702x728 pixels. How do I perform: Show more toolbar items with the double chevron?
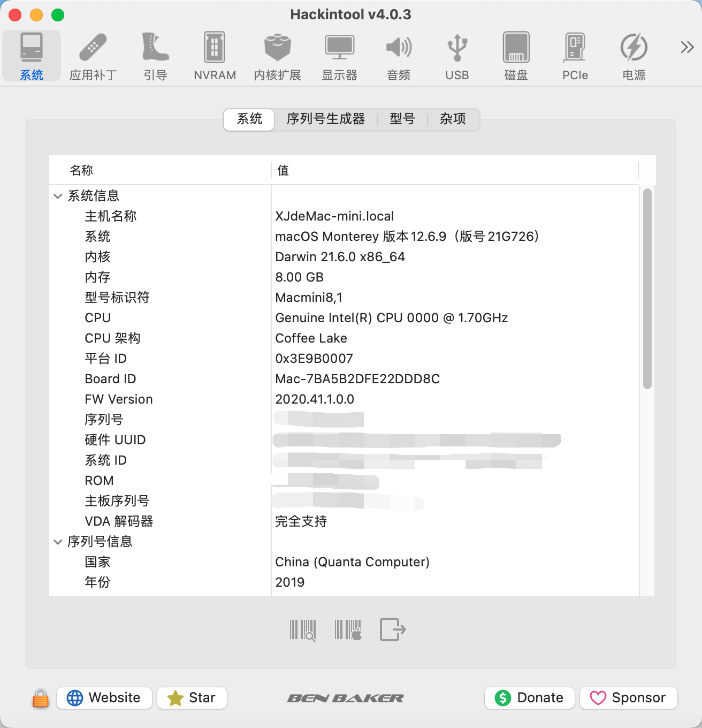687,48
